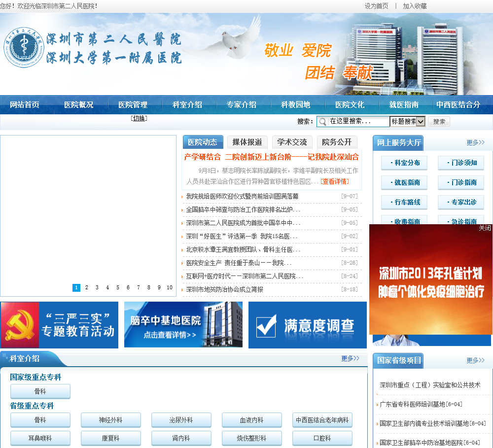Open news 深圳市地贫防治协会成立简报

coord(224,290)
